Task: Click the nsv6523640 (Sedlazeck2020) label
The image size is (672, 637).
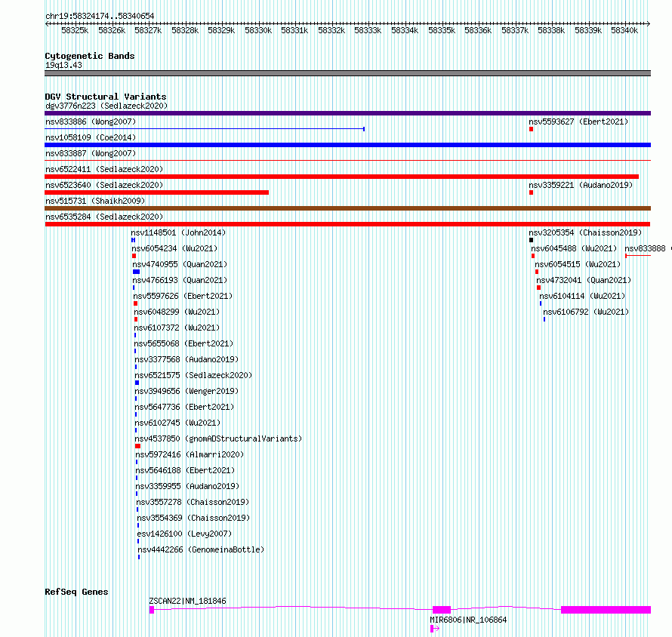Action: (104, 185)
